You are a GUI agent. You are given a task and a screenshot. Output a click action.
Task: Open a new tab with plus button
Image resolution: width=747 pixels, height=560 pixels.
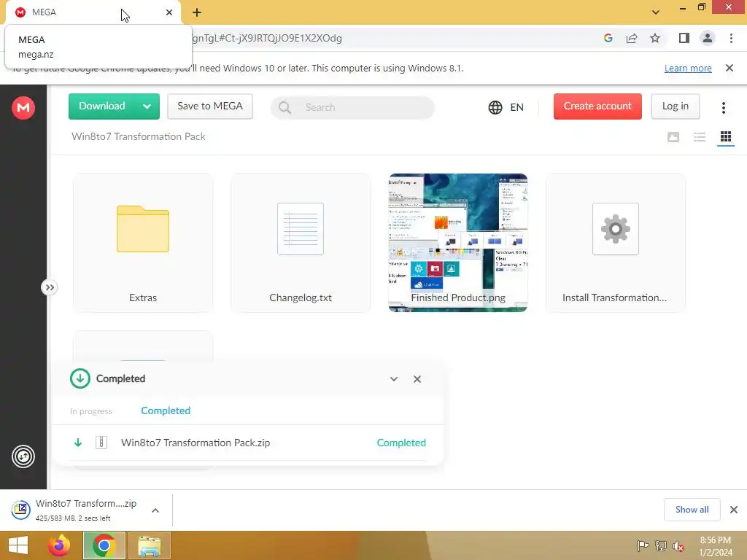point(197,12)
